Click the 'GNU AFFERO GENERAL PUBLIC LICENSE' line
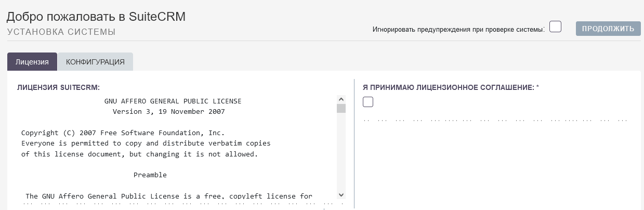The width and height of the screenshot is (644, 210). point(173,101)
